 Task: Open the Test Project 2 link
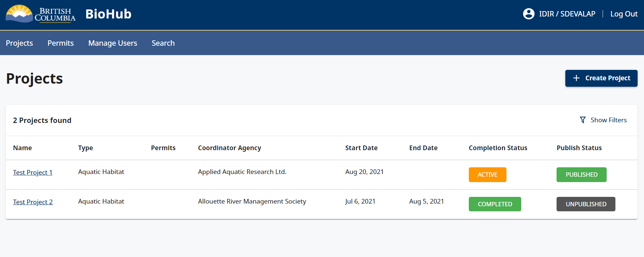click(x=33, y=202)
